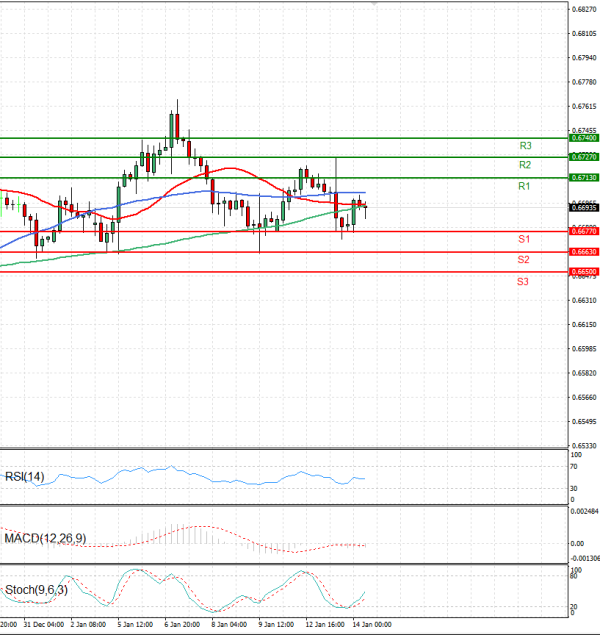Click the S2 support label

pos(523,260)
